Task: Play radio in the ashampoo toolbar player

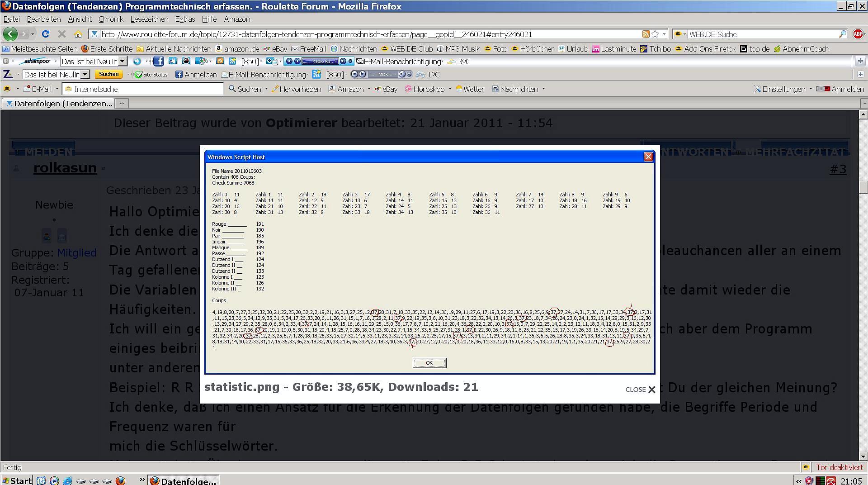Action: click(x=297, y=61)
